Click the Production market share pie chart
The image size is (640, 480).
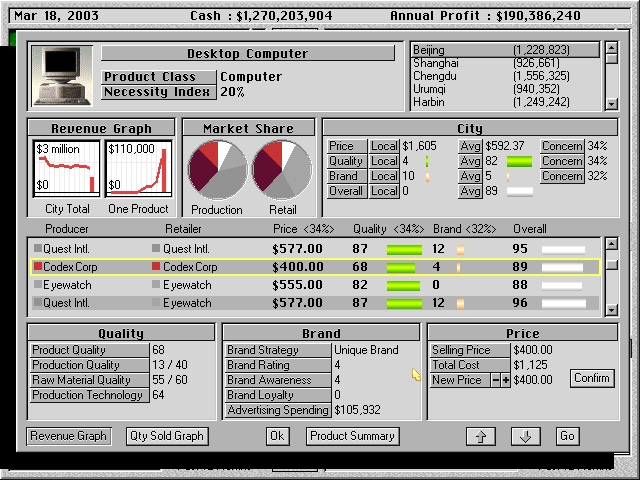coord(217,169)
